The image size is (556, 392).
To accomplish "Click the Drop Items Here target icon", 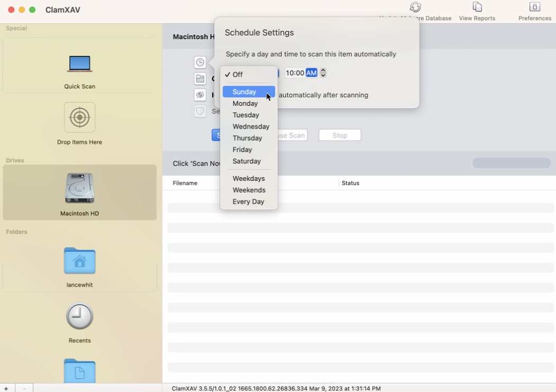I will point(80,117).
